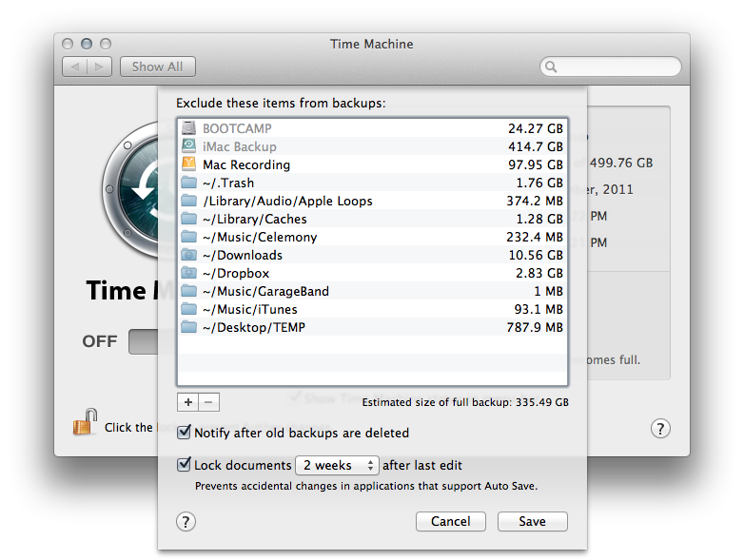744x560 pixels.
Task: Click the estimated size of full backup text
Action: (x=465, y=402)
